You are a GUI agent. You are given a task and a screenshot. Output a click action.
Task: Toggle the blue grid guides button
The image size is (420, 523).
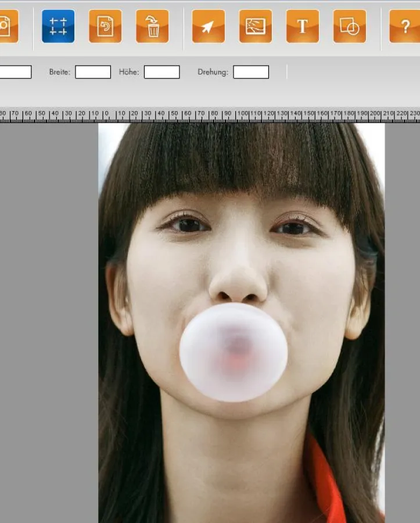pos(58,26)
